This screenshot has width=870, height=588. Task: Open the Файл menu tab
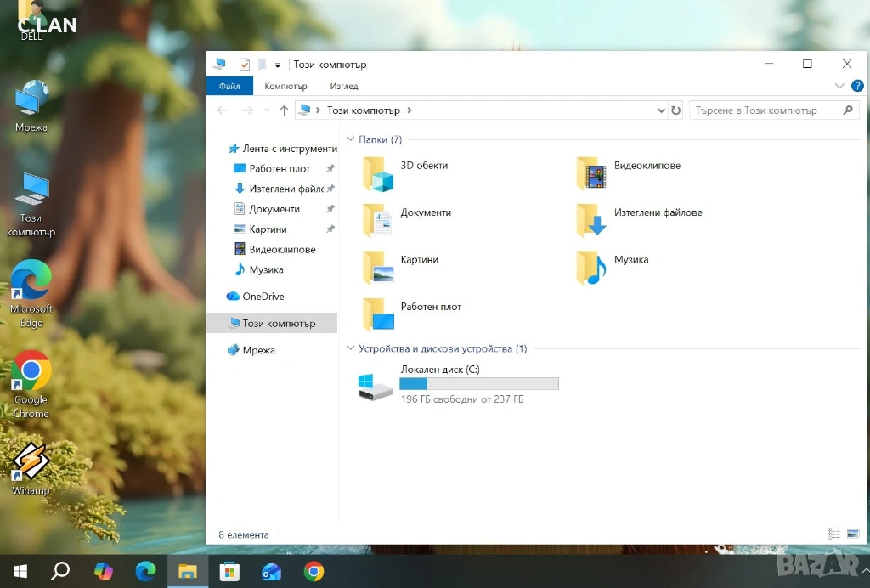pyautogui.click(x=229, y=86)
